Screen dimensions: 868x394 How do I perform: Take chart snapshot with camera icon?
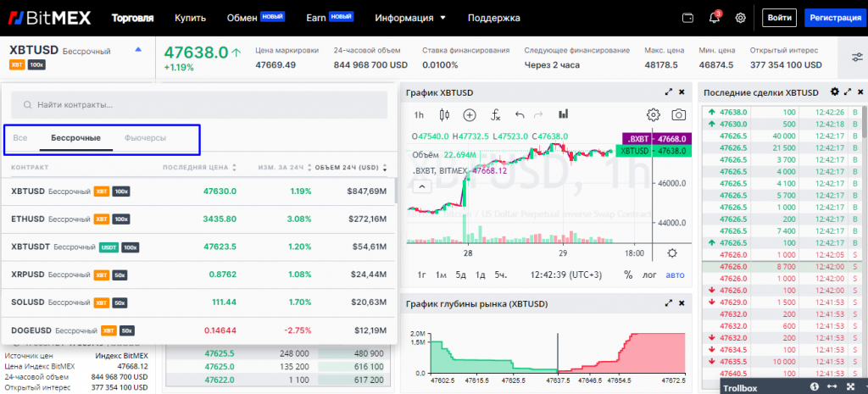[678, 114]
